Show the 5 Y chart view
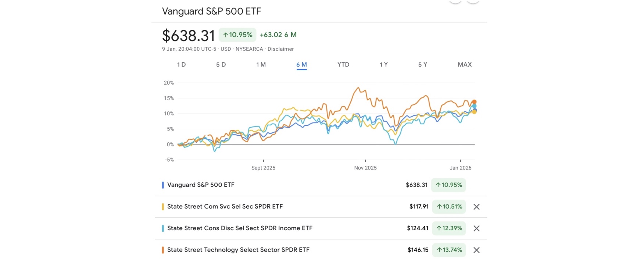Image resolution: width=644 pixels, height=260 pixels. tap(423, 65)
